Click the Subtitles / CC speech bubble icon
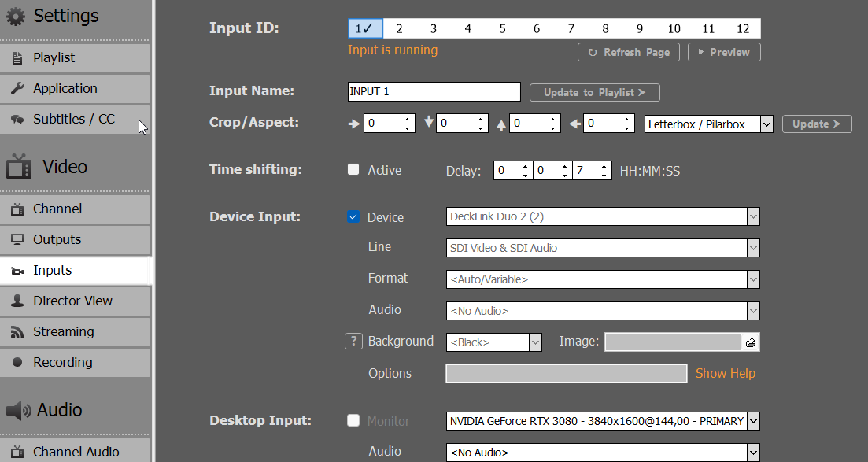This screenshot has width=868, height=462. point(17,119)
